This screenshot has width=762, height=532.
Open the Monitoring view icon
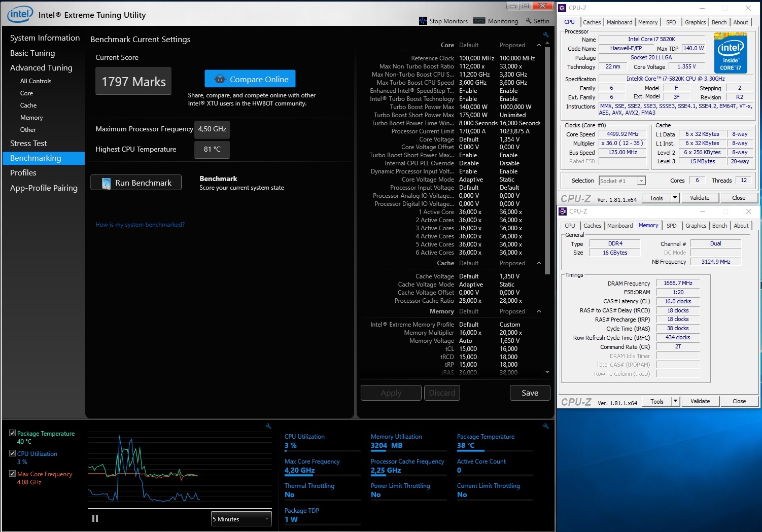click(479, 21)
